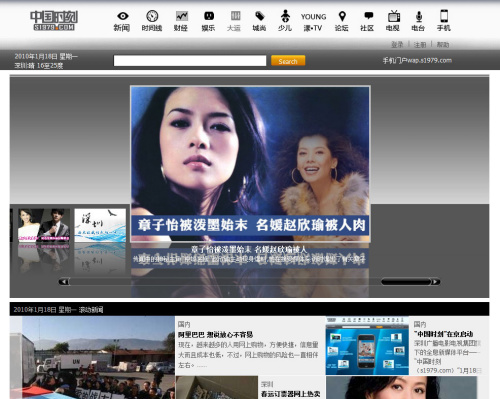Click the 登录 login link
The width and height of the screenshot is (500, 399).
click(x=397, y=44)
